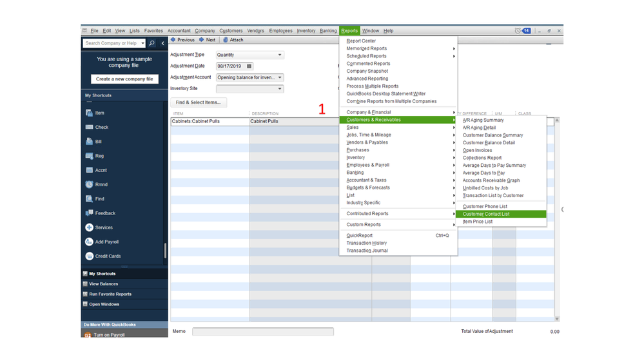Click the Accnt shortcut icon
644x362 pixels.
(x=89, y=170)
